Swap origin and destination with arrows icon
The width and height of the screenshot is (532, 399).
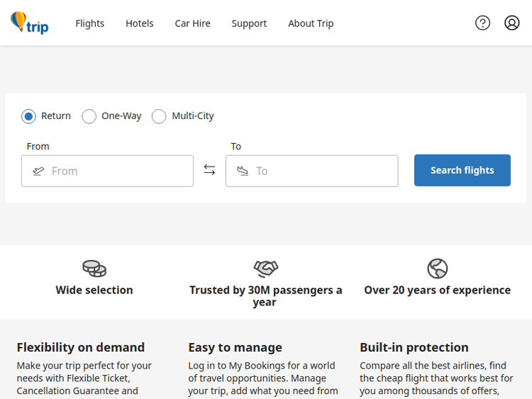[x=209, y=170]
